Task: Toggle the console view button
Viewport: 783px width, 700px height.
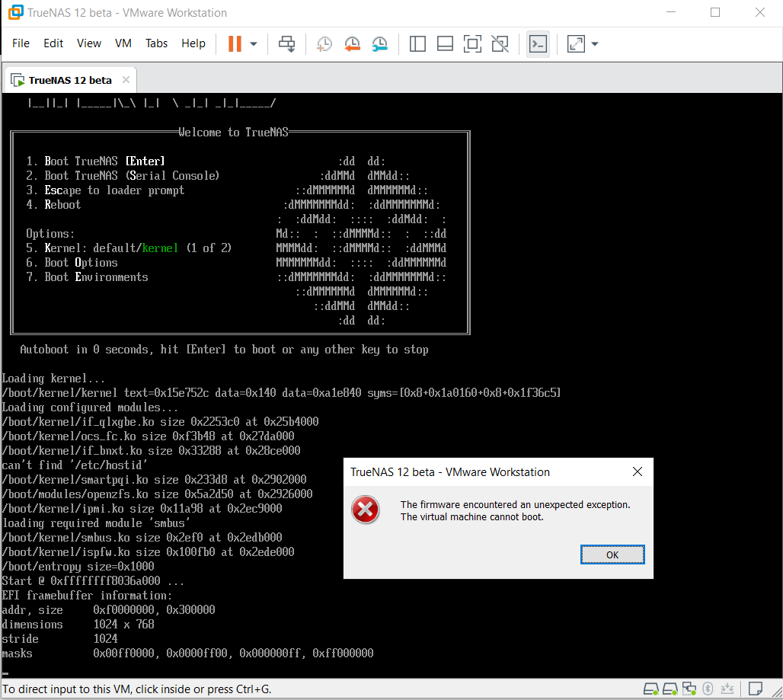Action: click(538, 44)
